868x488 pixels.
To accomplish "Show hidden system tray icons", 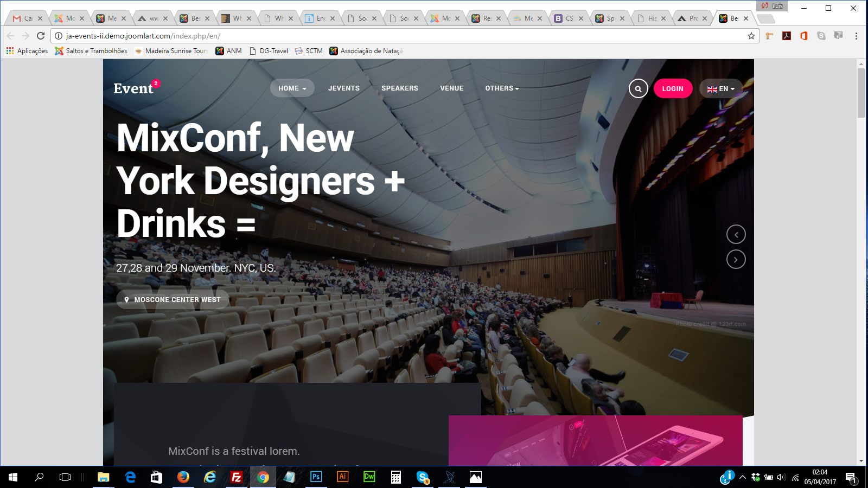I will click(x=742, y=477).
